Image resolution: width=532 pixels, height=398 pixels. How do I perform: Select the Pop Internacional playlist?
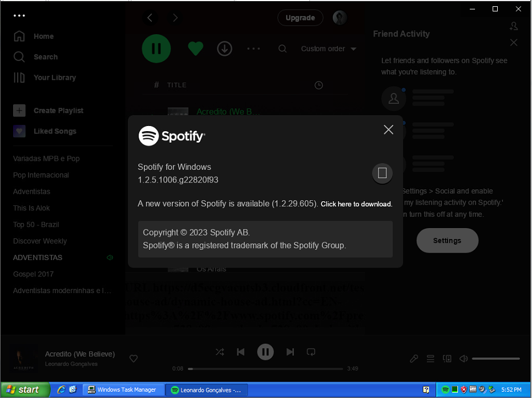[41, 175]
